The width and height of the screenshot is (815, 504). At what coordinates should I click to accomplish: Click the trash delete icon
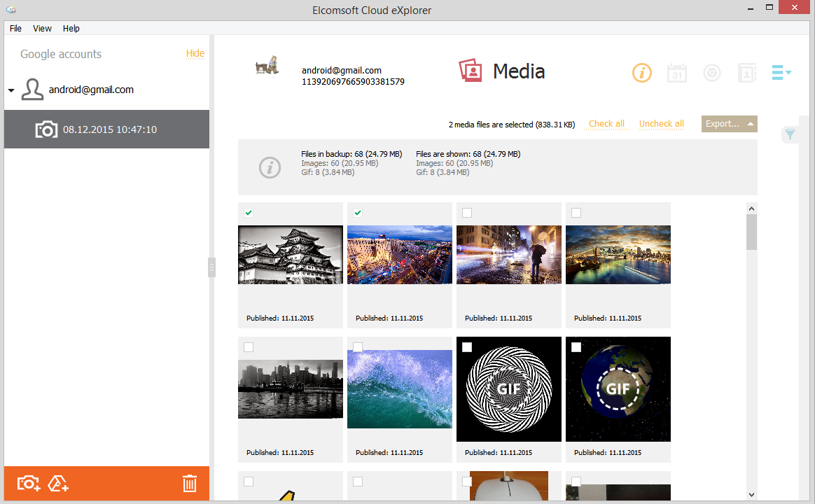(189, 484)
